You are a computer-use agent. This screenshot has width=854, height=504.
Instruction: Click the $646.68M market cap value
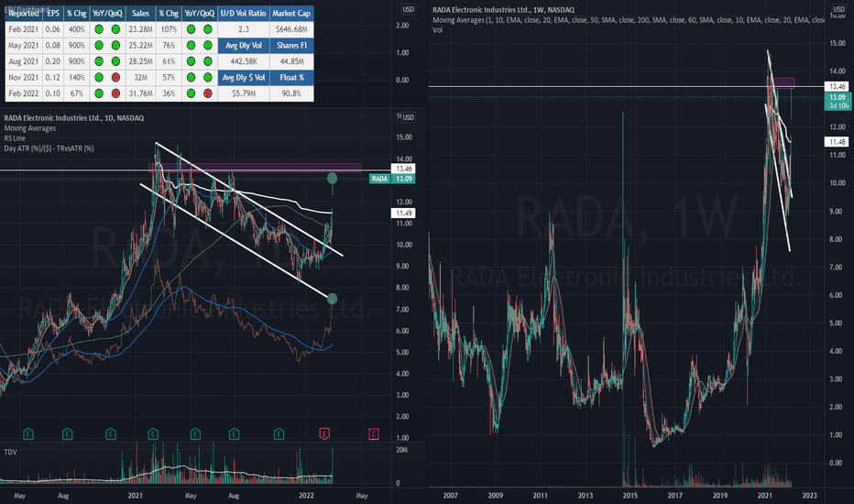(291, 29)
